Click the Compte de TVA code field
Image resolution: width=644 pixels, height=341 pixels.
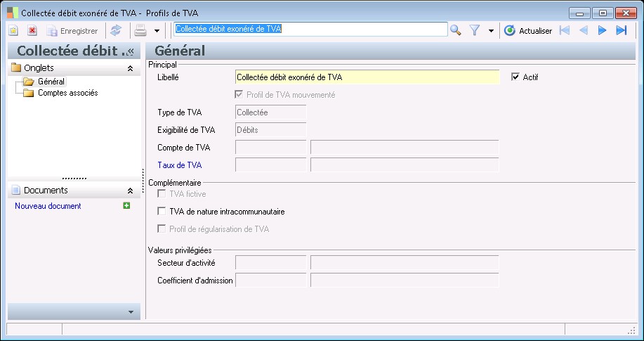click(270, 147)
